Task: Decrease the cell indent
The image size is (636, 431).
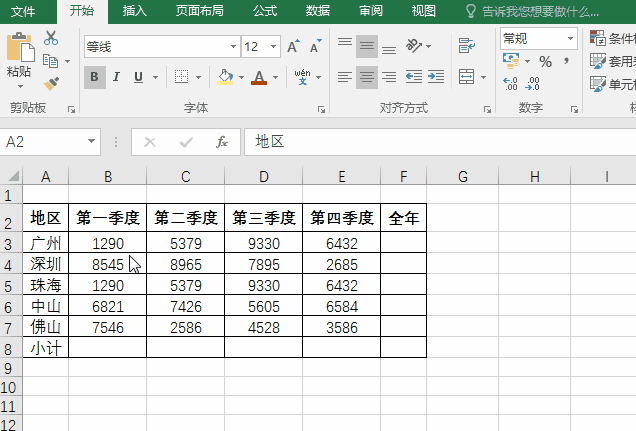Action: tap(414, 77)
